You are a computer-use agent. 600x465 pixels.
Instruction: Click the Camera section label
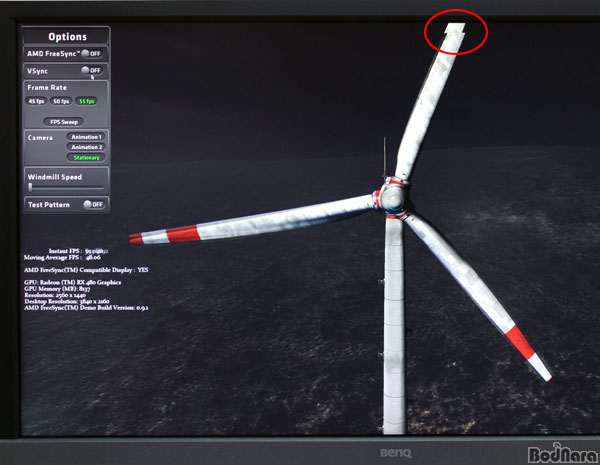click(x=40, y=138)
